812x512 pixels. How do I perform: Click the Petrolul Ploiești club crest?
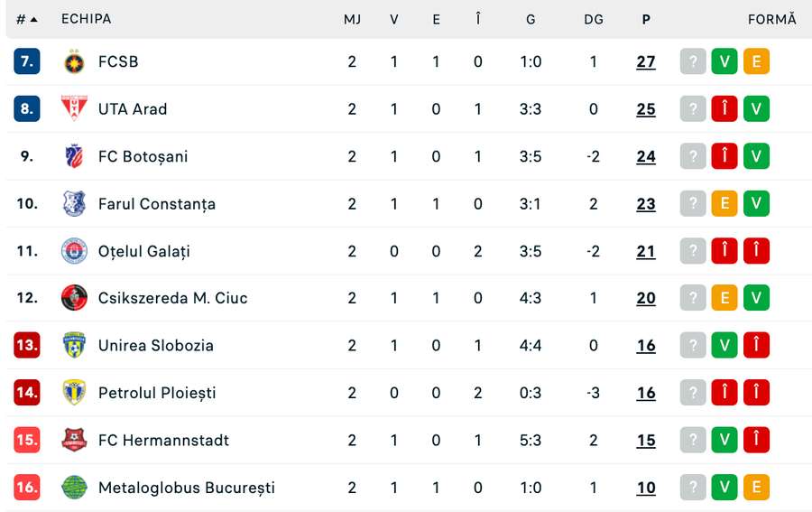tap(74, 393)
